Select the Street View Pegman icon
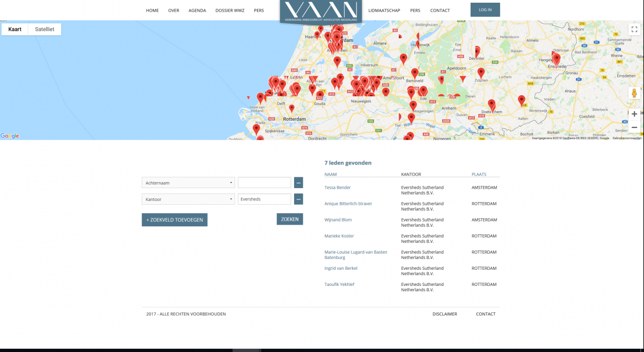Image resolution: width=644 pixels, height=352 pixels. coord(634,92)
